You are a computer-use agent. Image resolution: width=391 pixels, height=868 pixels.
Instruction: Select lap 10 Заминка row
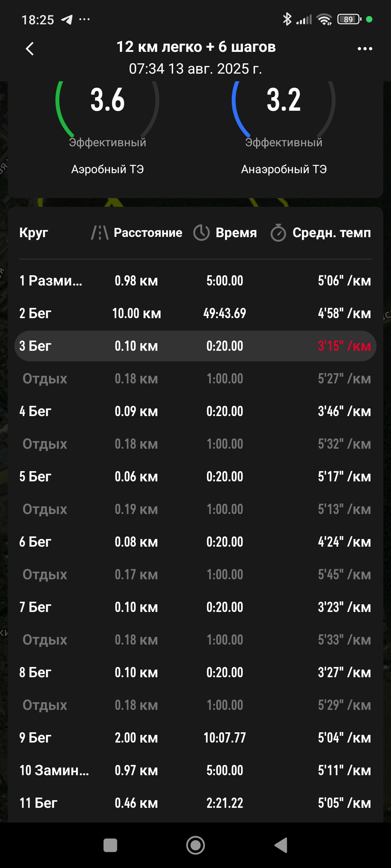pos(195,771)
